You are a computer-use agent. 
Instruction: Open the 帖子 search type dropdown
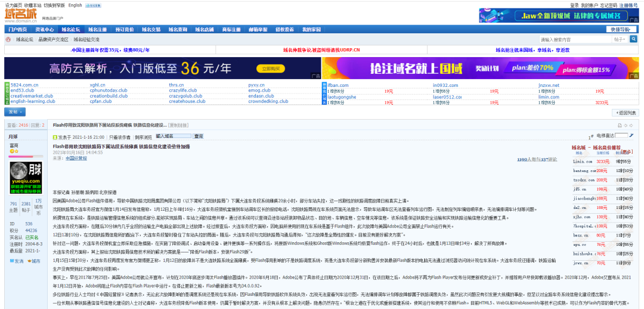[620, 39]
